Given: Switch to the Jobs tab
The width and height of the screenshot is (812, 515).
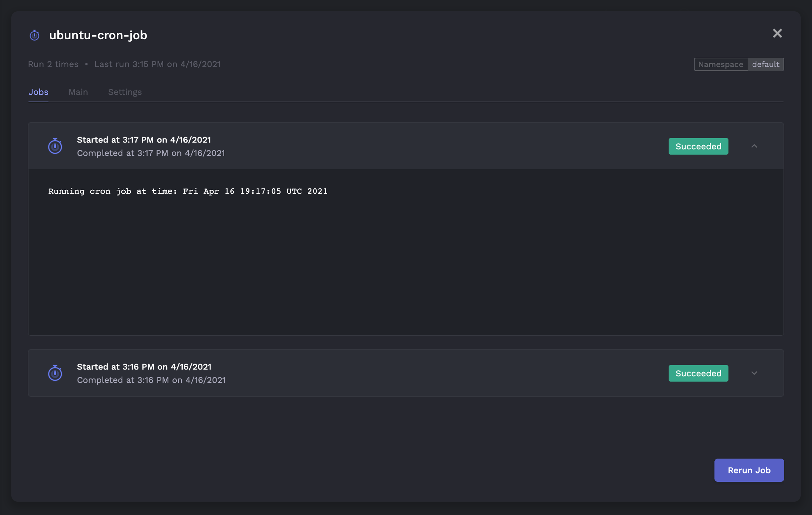Looking at the screenshot, I should click(39, 92).
